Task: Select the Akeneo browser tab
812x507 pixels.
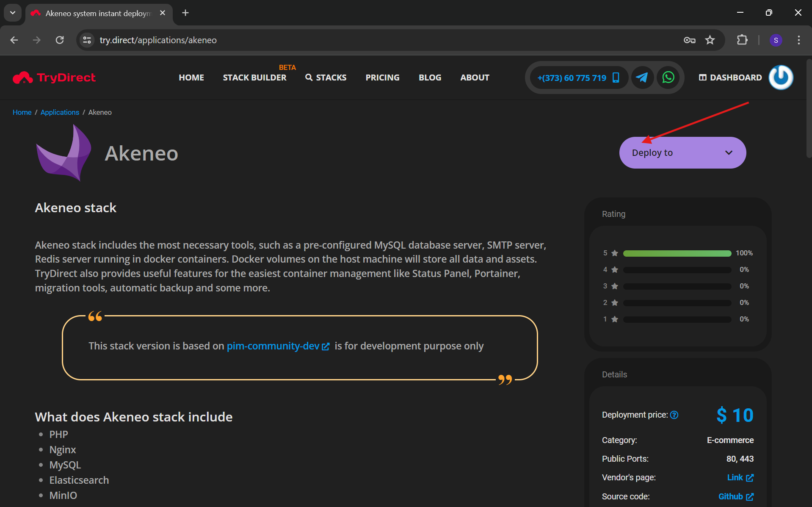Action: (99, 13)
